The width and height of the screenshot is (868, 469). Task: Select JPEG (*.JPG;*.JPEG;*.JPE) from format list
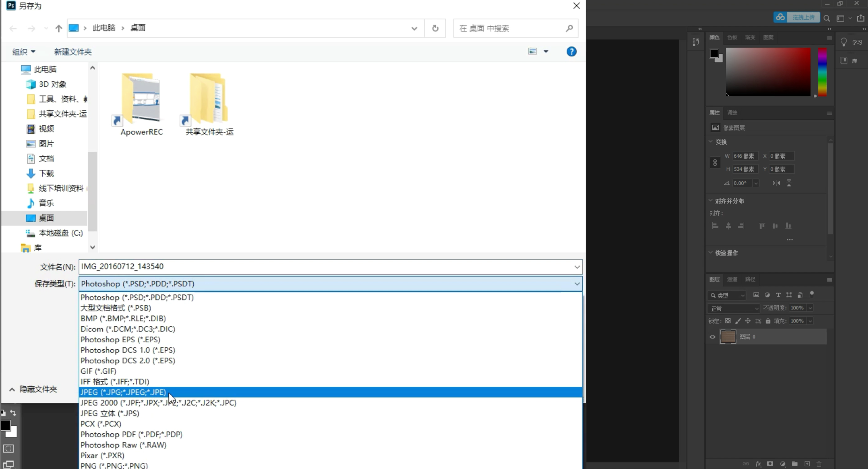click(123, 392)
